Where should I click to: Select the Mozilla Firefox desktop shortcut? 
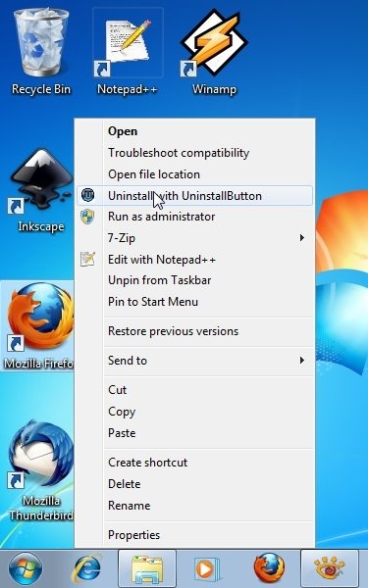tap(37, 325)
